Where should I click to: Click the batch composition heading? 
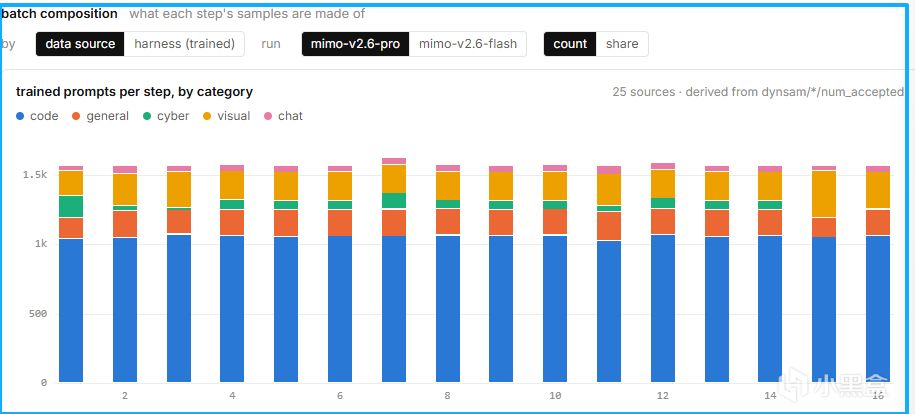tap(60, 13)
